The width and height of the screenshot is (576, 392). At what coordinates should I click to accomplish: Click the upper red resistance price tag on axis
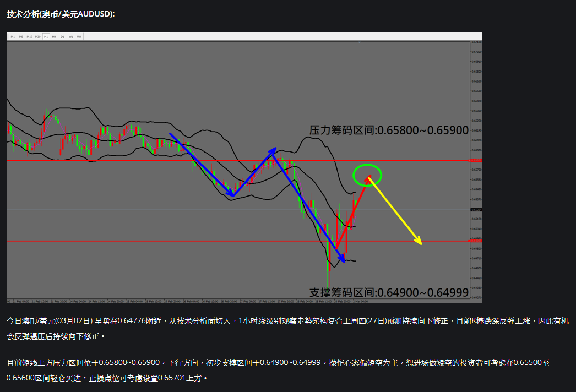[476, 161]
